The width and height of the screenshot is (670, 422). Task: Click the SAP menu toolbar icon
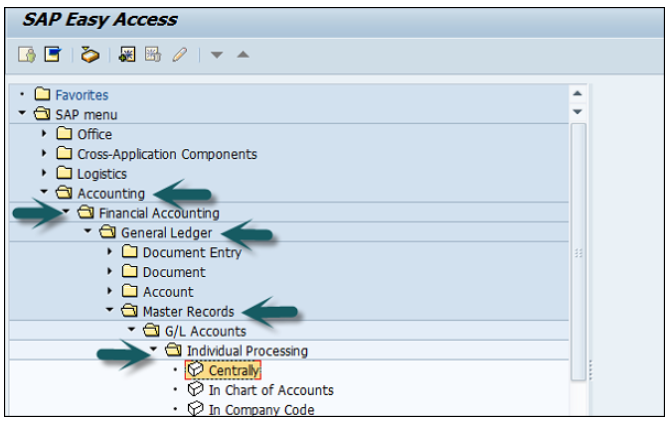[x=51, y=54]
